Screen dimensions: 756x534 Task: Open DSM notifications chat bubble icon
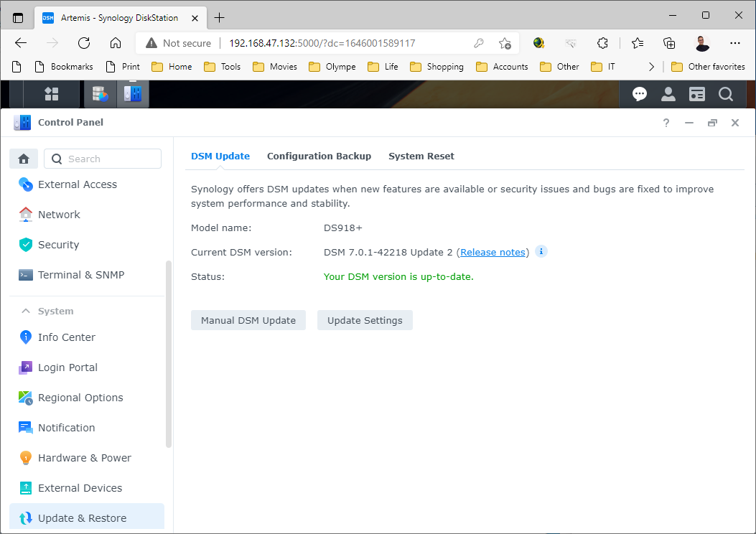(x=639, y=94)
